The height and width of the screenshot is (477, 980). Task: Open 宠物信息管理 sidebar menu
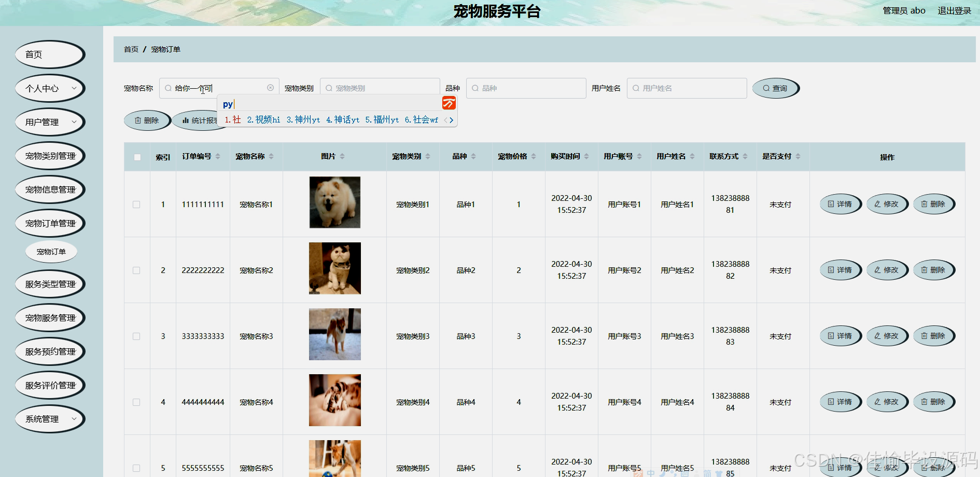50,189
